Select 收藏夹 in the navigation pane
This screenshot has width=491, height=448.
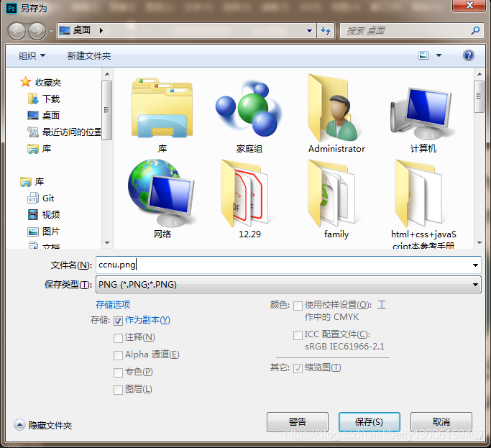coord(41,82)
